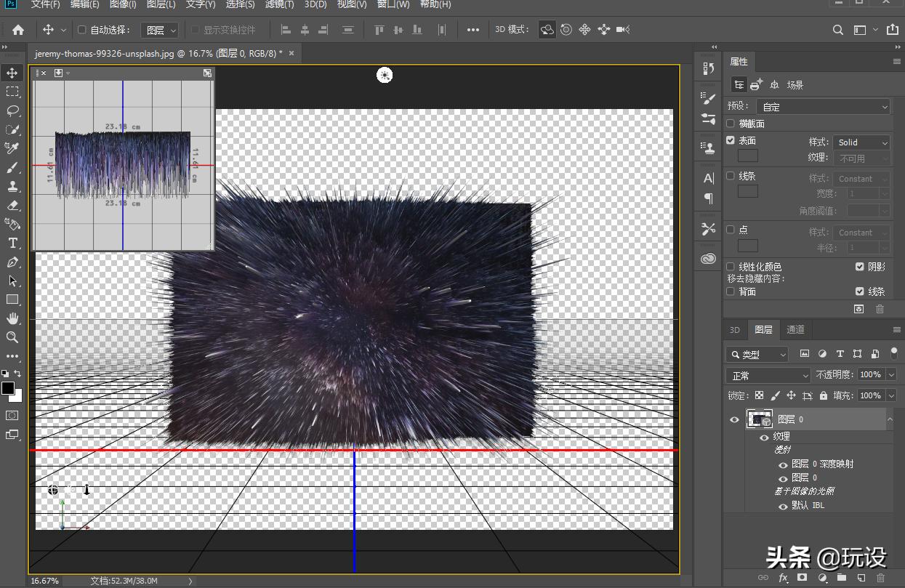Click the infinite light sun widget on canvas

pyautogui.click(x=385, y=75)
